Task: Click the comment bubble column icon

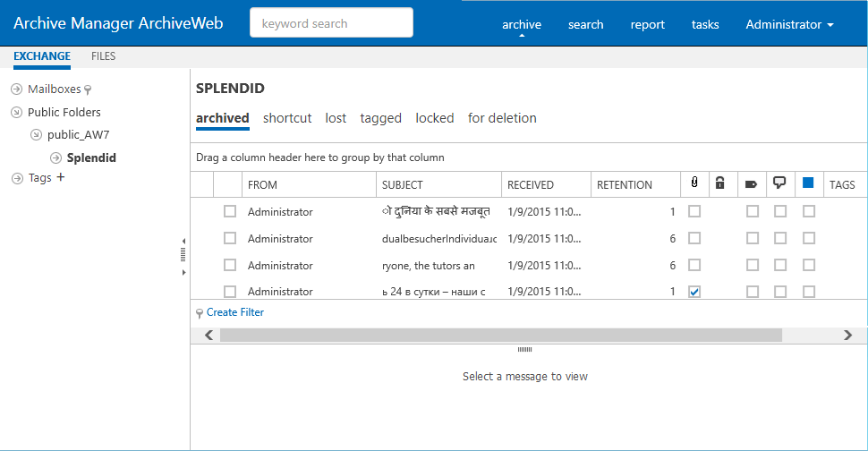Action: (780, 183)
